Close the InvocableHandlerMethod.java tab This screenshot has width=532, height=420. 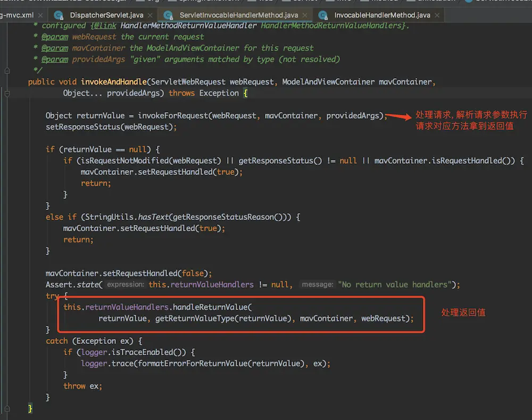(438, 15)
